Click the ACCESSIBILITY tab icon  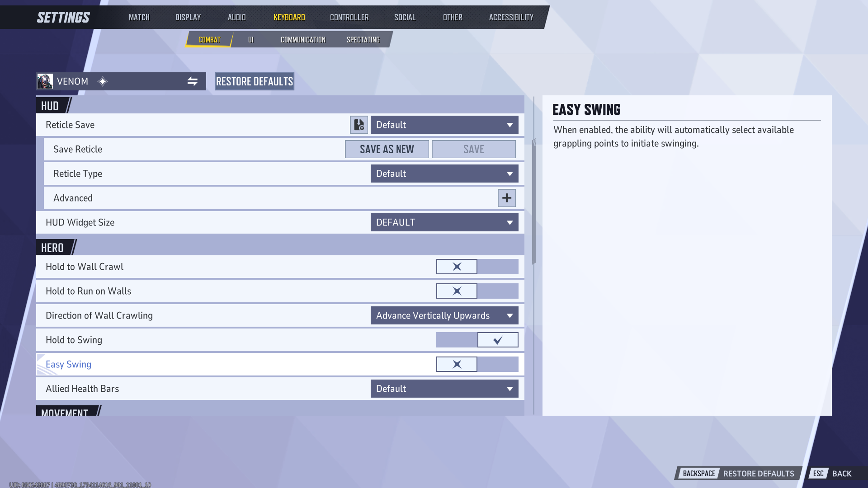pos(511,17)
